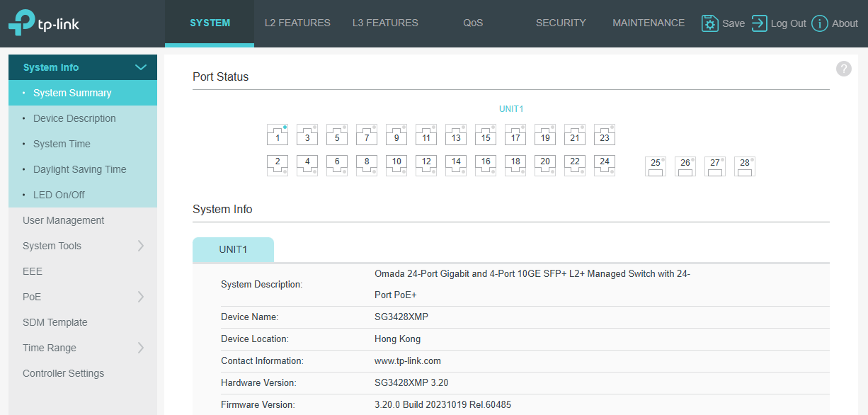868x415 pixels.
Task: Select port 21 icon
Action: 575,135
